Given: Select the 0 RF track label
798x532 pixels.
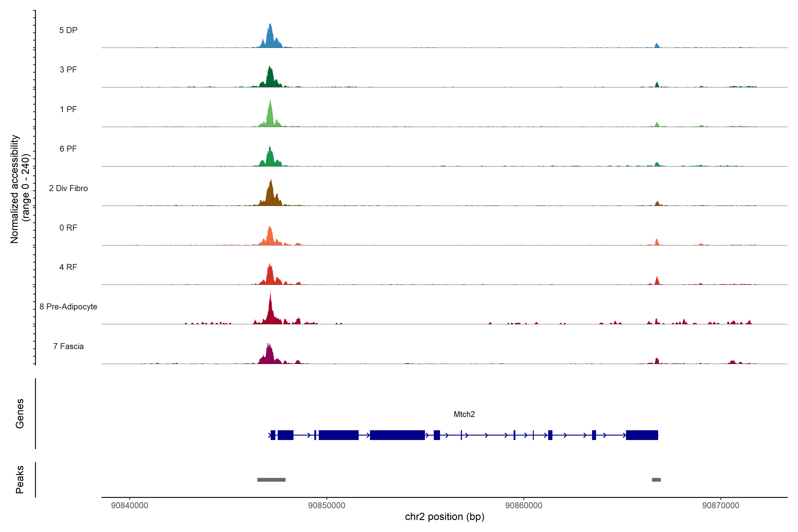Looking at the screenshot, I should pos(68,228).
